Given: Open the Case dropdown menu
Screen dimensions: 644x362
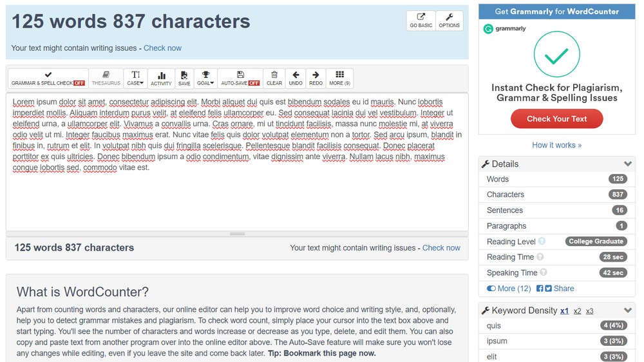Looking at the screenshot, I should 135,79.
